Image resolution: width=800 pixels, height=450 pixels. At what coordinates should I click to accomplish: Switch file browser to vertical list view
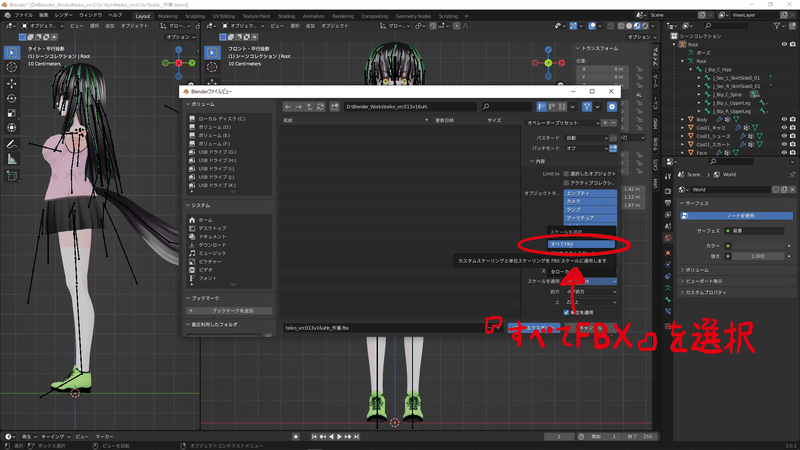pyautogui.click(x=542, y=107)
